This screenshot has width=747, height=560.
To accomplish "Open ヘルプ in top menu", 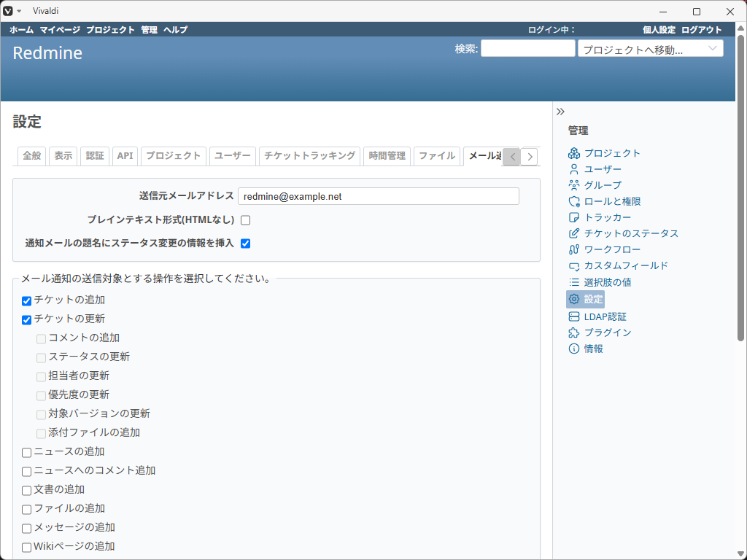I will (175, 29).
